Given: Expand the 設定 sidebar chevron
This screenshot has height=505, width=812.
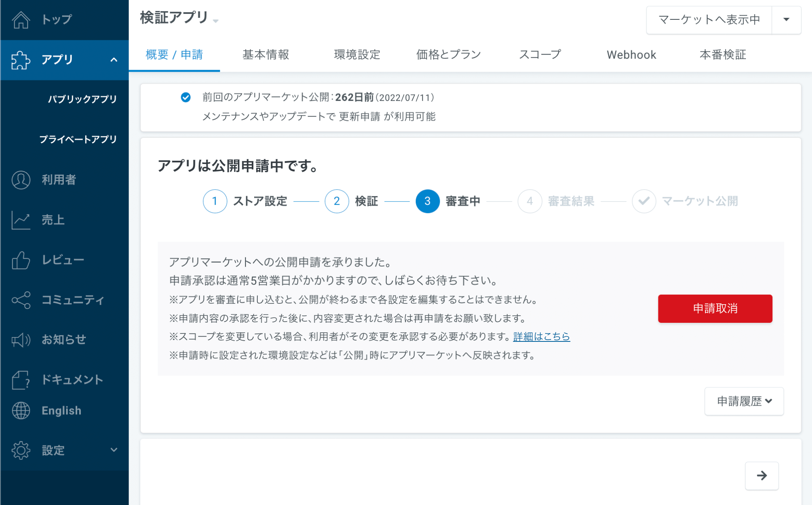Looking at the screenshot, I should [114, 450].
